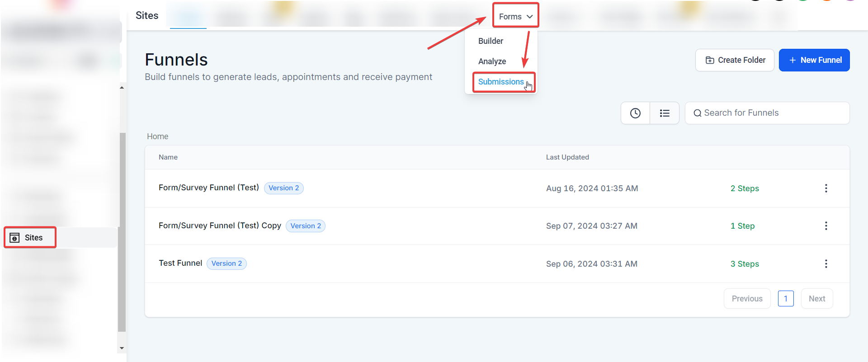This screenshot has width=868, height=362.
Task: Click Version 2 badge on Test Funnel
Action: click(226, 263)
